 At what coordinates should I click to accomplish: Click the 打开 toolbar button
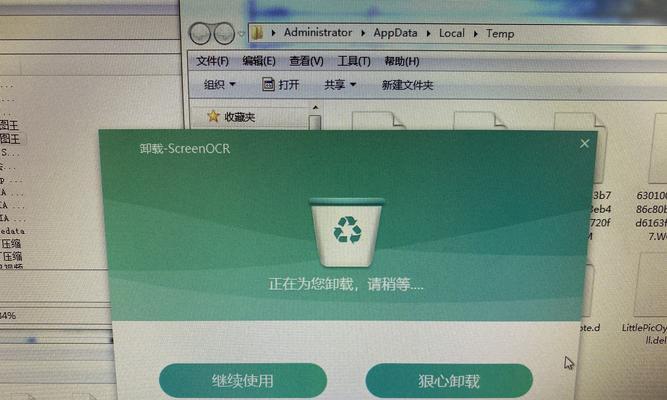280,85
